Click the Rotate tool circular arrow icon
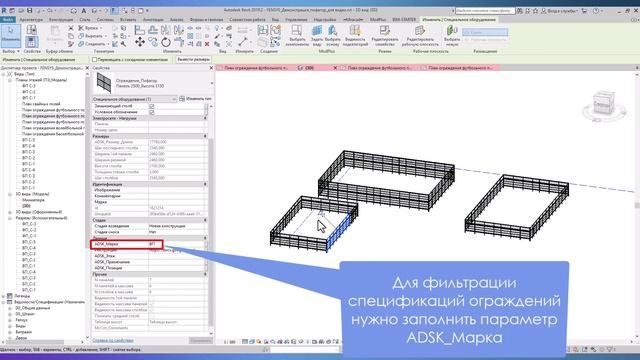Screen dimensions: 640x360 (x=166, y=42)
